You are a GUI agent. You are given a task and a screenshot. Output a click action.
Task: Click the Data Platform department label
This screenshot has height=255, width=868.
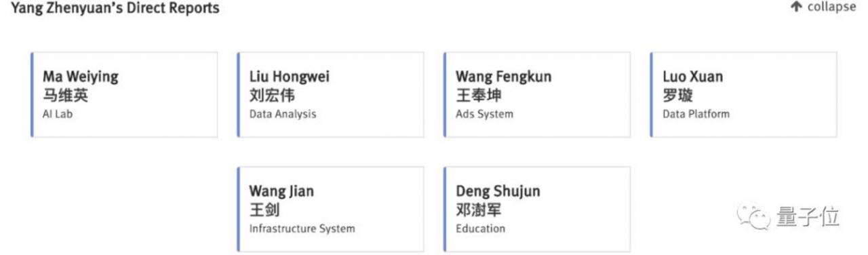[696, 114]
